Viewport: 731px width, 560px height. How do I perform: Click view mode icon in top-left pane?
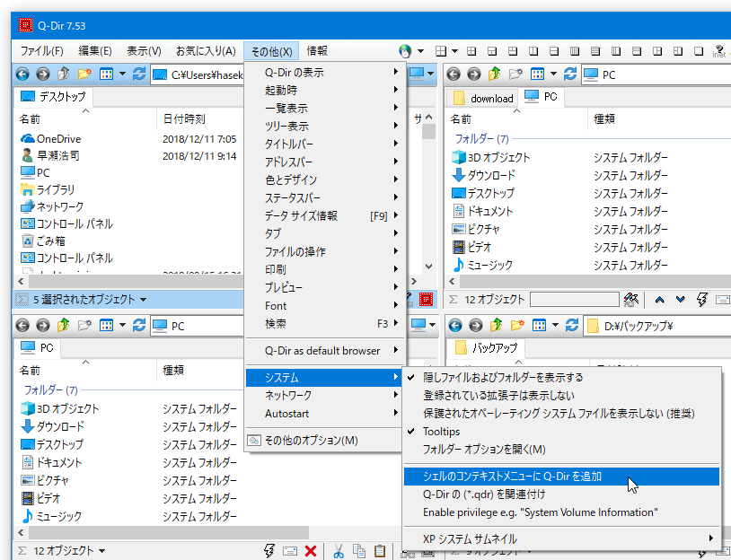(x=107, y=74)
